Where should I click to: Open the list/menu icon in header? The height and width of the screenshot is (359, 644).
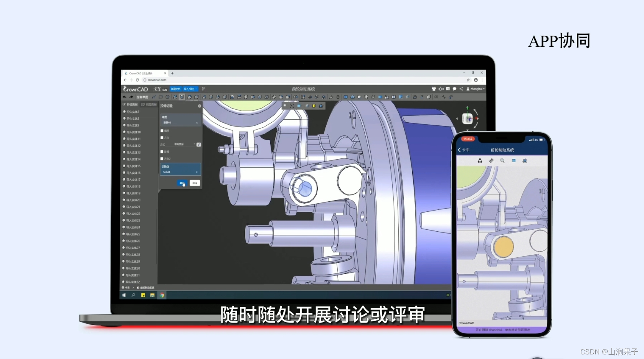point(448,89)
